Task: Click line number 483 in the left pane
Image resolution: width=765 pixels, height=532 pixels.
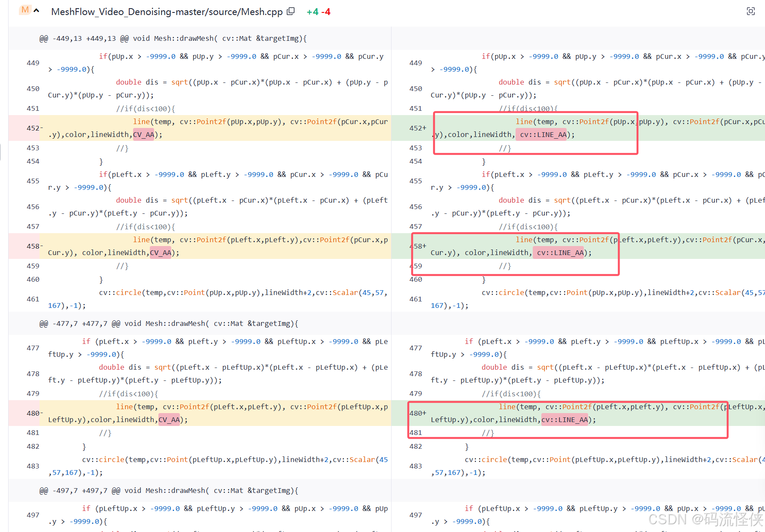Action: 33,466
